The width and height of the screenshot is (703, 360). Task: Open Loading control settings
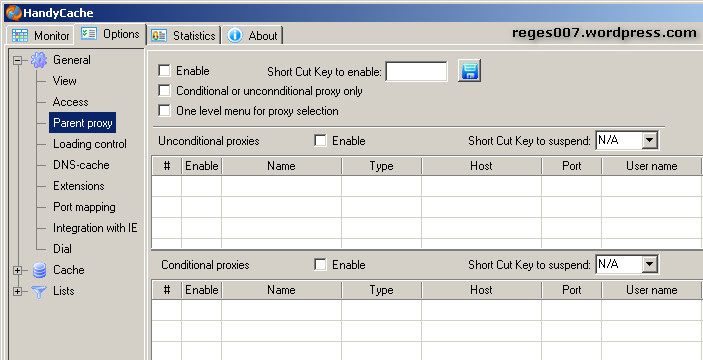(x=90, y=144)
